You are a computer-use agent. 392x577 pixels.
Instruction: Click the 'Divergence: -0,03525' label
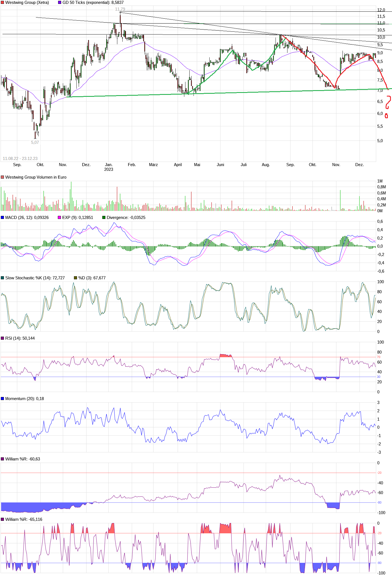(126, 218)
